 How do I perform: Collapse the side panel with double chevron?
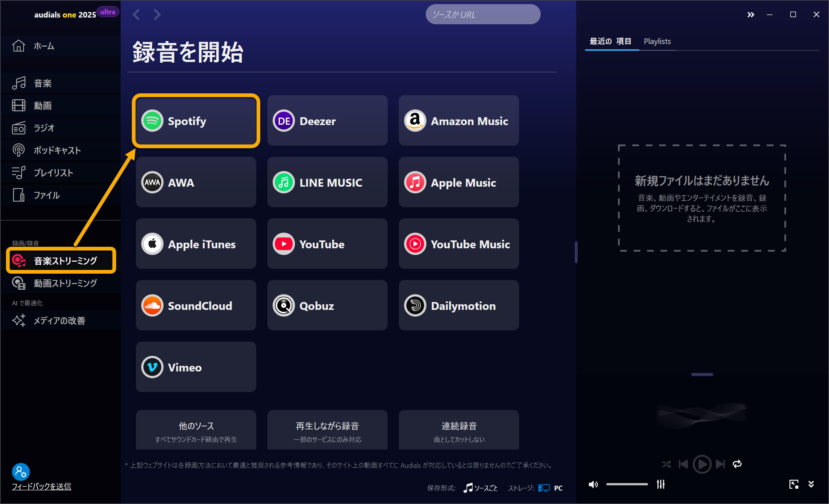click(x=751, y=15)
